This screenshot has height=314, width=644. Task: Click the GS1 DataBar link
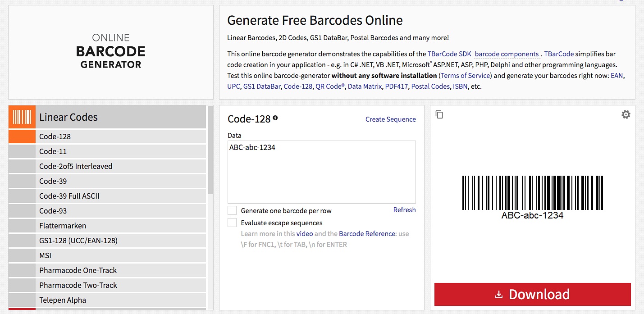262,86
